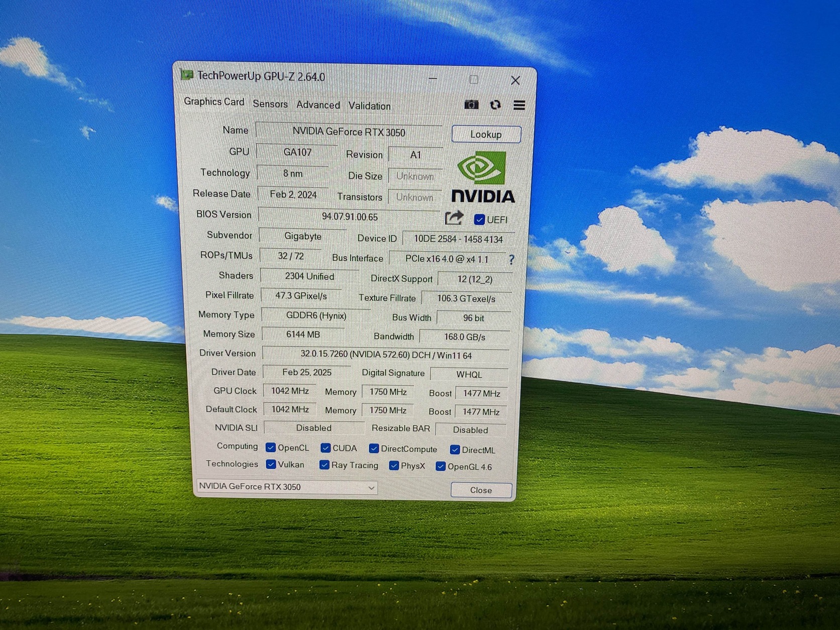Click the Technology field showing 8 nm
Screen dimensions: 840x630
293,173
